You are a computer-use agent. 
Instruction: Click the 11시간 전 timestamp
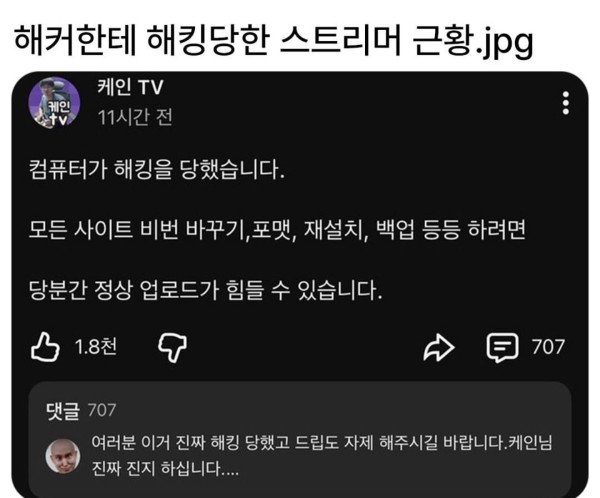(135, 117)
